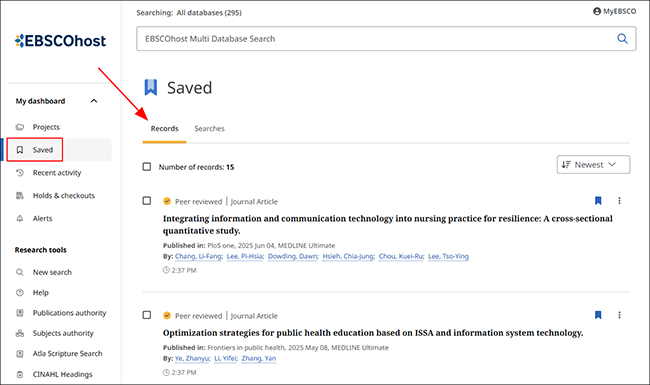Click the EBSCOhost logo

click(x=61, y=41)
